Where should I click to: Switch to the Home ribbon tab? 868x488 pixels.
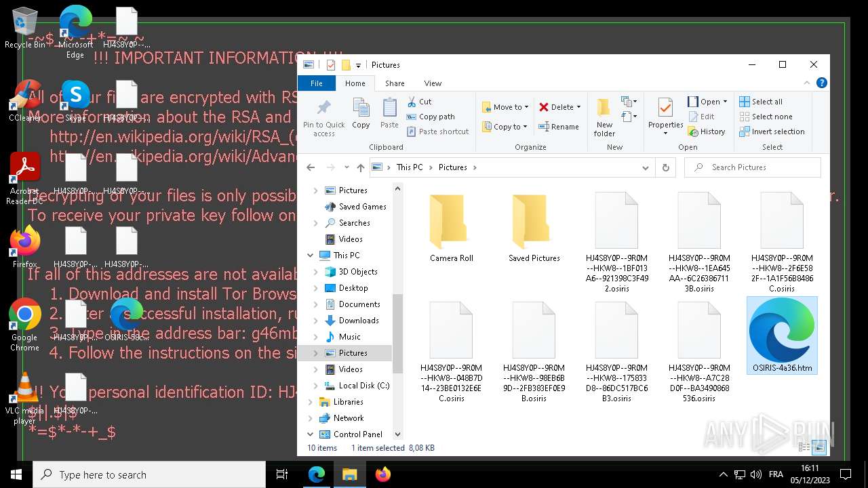tap(355, 83)
